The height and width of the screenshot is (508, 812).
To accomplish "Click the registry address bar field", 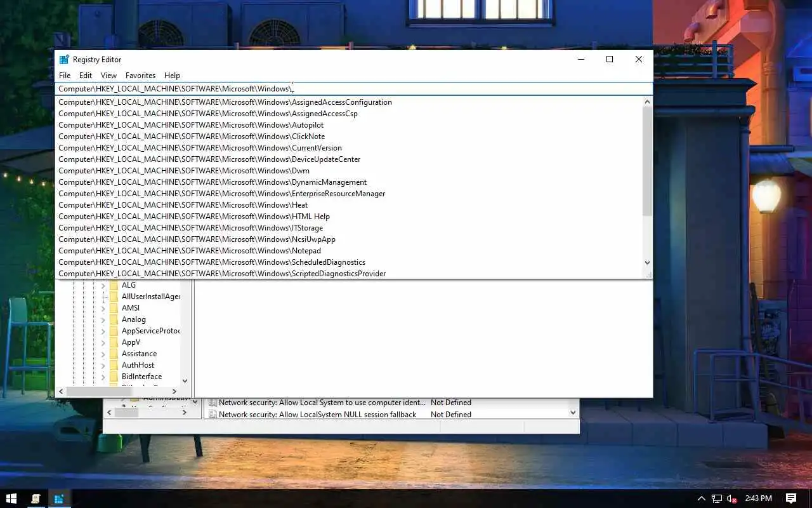I will pyautogui.click(x=354, y=89).
